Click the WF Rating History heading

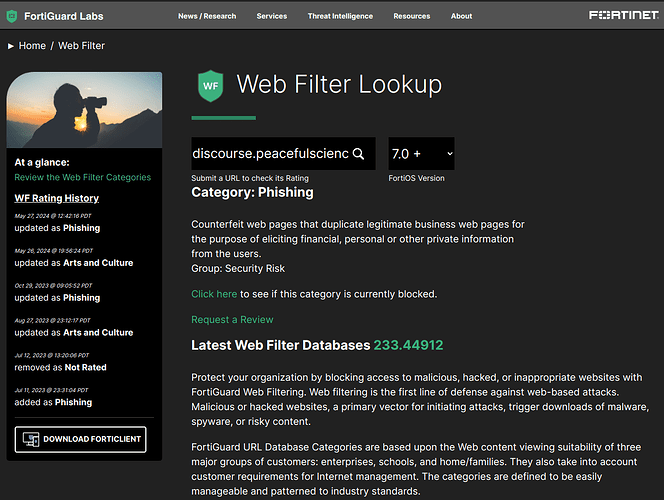[57, 198]
